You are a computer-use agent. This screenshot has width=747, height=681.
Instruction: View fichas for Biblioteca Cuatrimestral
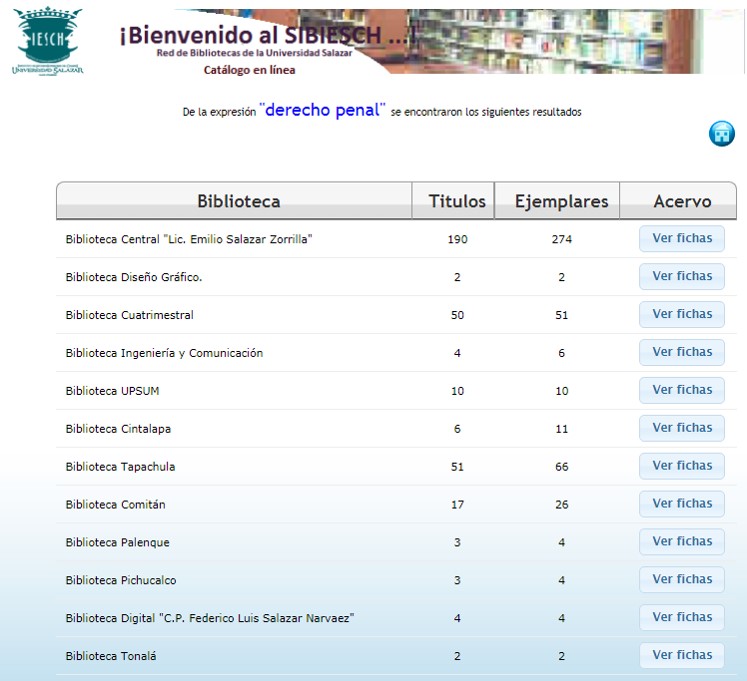point(681,315)
